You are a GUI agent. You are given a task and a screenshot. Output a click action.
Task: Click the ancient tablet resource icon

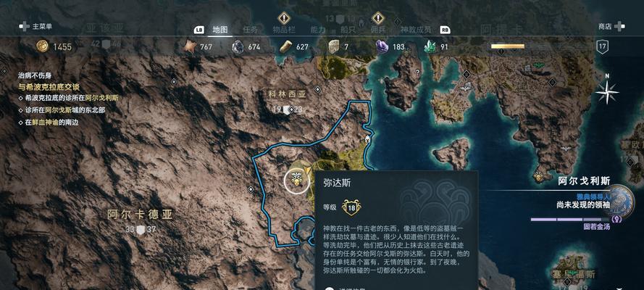pyautogui.click(x=334, y=46)
